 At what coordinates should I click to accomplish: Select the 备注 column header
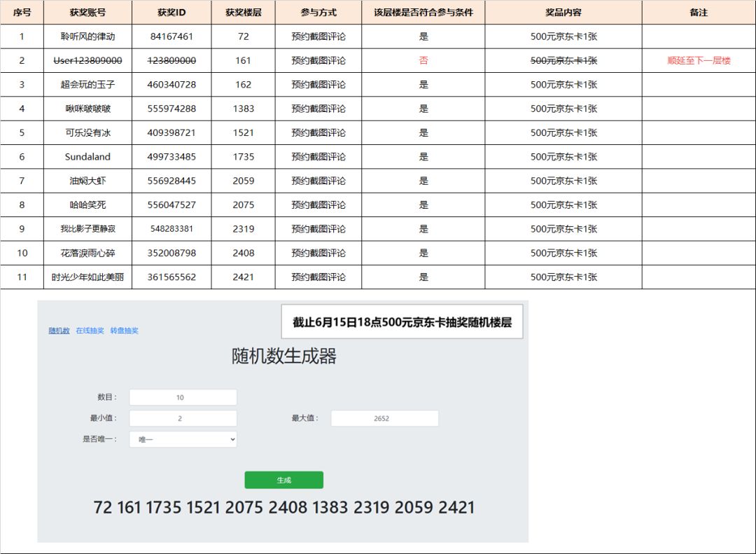(x=699, y=13)
